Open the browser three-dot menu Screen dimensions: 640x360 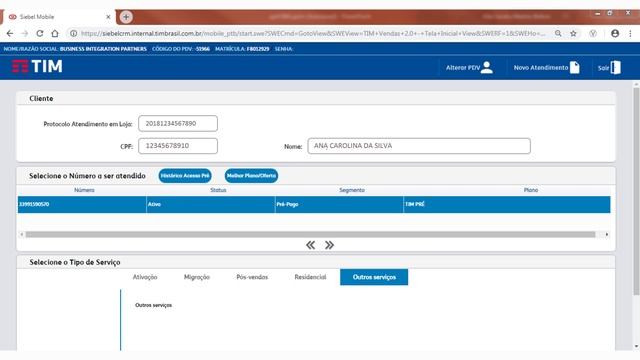coord(630,33)
